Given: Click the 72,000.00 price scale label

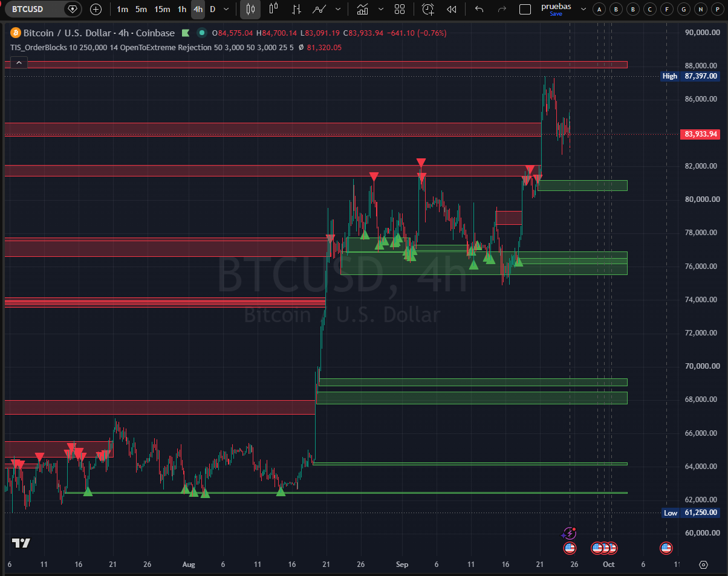Looking at the screenshot, I should [702, 333].
